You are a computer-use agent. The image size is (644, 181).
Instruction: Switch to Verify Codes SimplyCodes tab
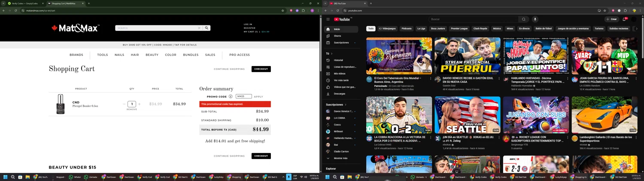click(25, 3)
